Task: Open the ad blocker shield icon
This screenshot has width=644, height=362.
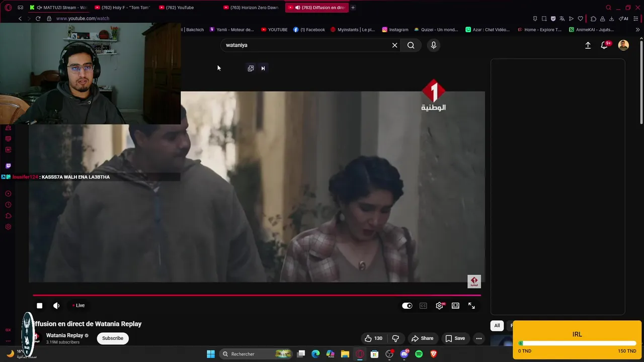Action: (x=553, y=19)
